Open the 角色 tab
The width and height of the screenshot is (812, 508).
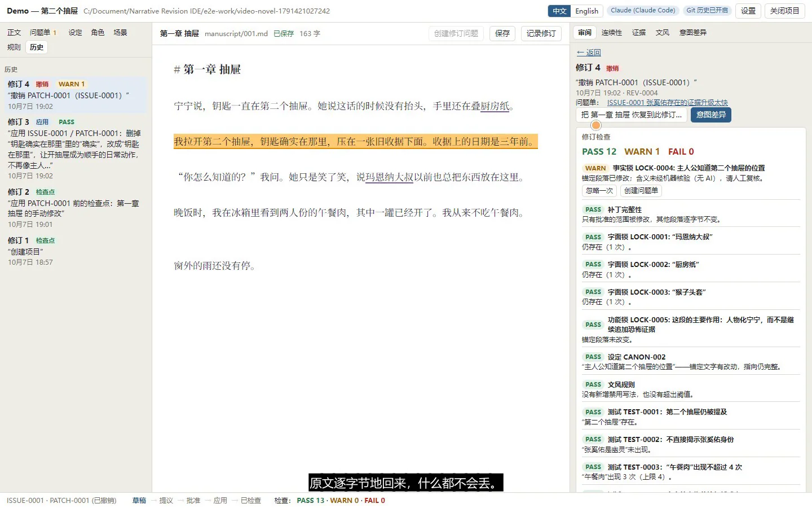[98, 33]
